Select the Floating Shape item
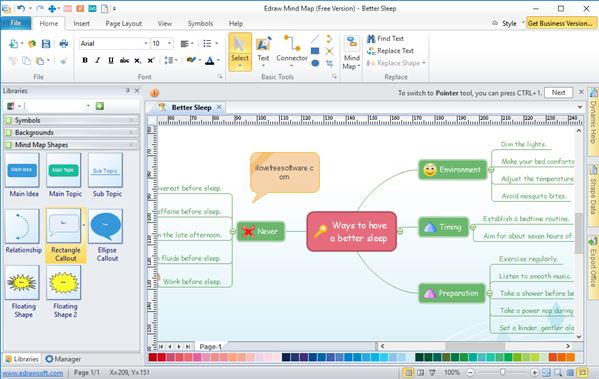This screenshot has height=379, width=599. 23,292
